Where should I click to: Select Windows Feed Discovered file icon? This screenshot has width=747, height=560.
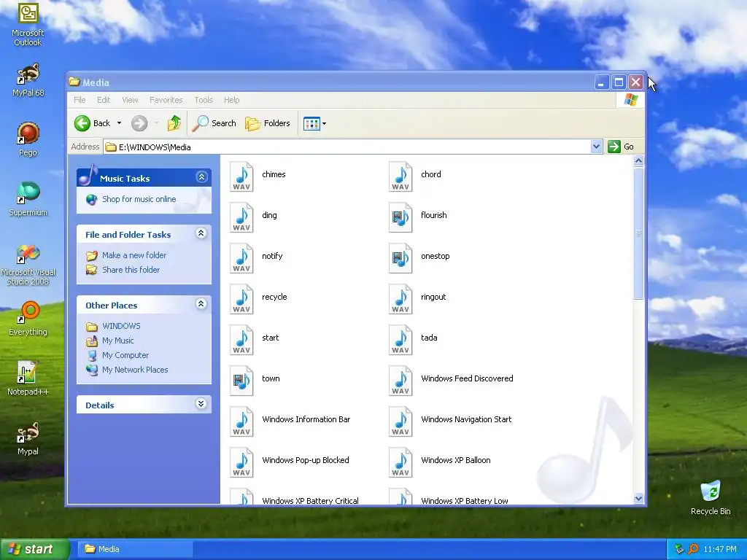click(400, 381)
